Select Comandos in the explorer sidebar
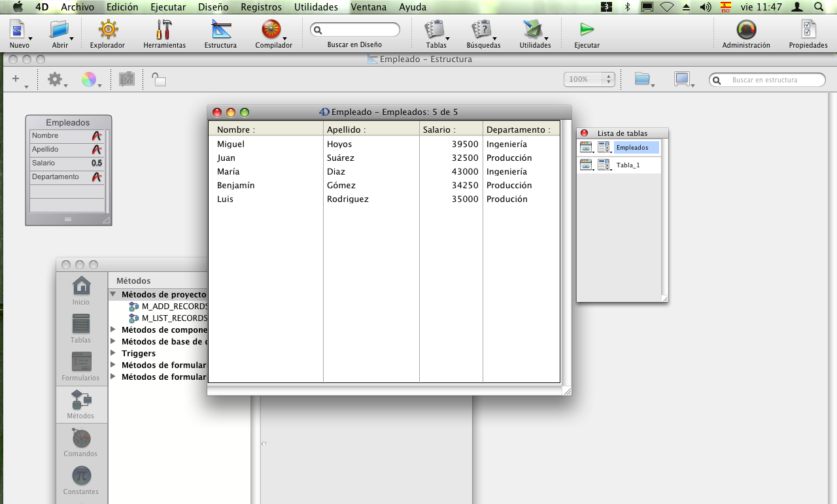Screen dimensions: 837x504 click(x=80, y=439)
